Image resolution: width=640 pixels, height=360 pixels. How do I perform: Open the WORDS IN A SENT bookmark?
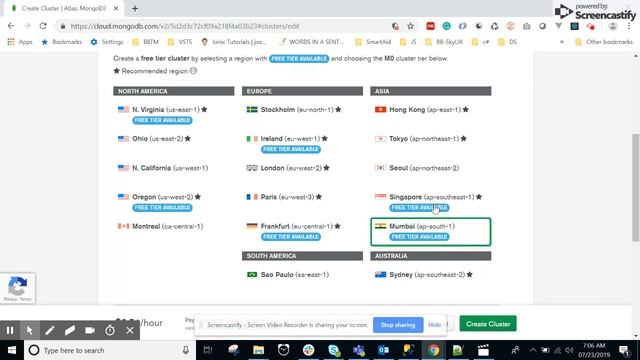point(311,42)
